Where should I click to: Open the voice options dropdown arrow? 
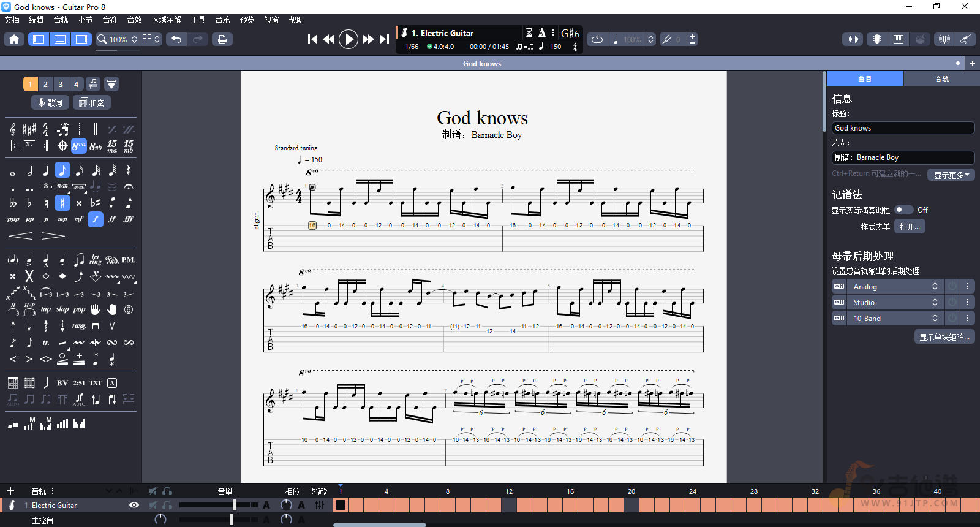pyautogui.click(x=111, y=84)
